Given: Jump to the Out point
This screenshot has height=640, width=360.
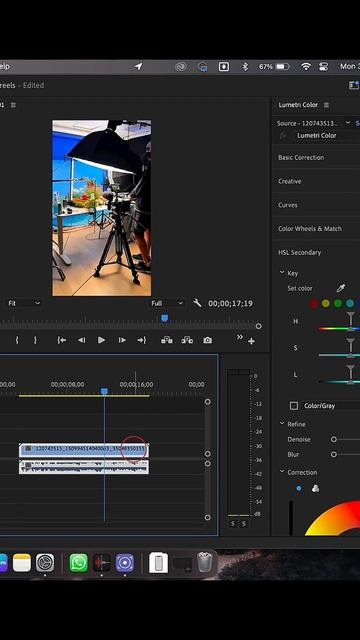Looking at the screenshot, I should [141, 340].
